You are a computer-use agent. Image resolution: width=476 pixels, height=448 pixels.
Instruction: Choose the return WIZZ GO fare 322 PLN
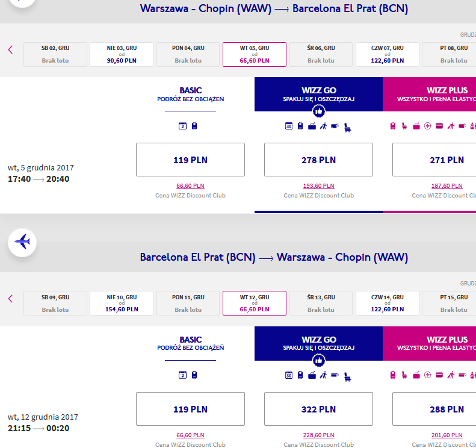(x=318, y=409)
